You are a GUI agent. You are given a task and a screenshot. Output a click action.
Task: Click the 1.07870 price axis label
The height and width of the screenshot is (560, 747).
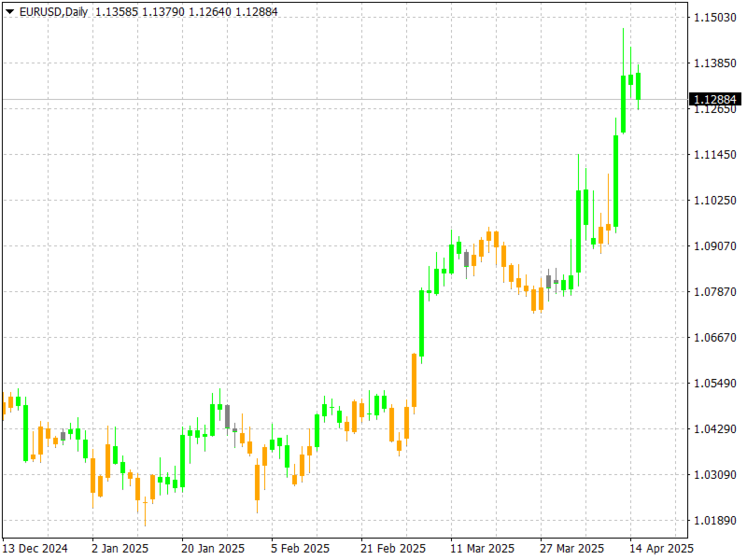[x=715, y=292]
